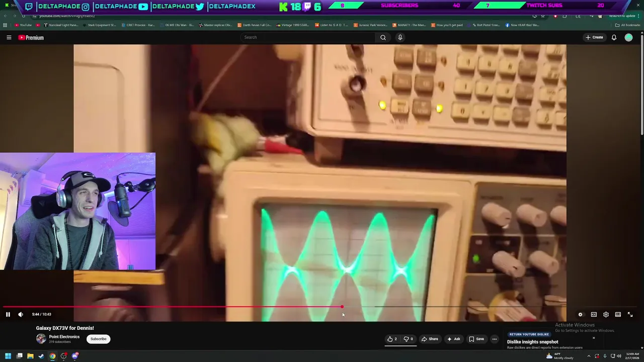Click the Return YouTube Dislike badge
Viewport: 644px width, 362px height.
coord(529,334)
